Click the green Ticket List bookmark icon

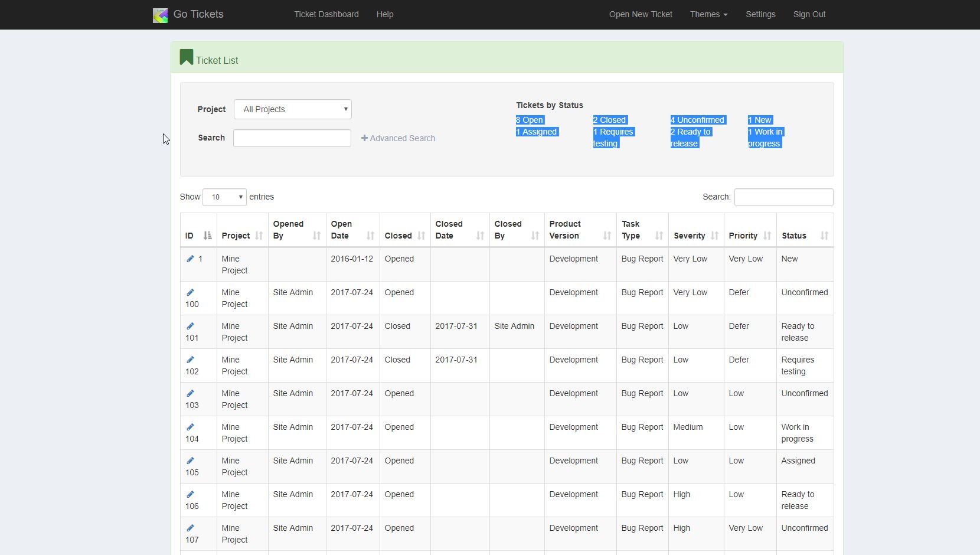pos(187,57)
